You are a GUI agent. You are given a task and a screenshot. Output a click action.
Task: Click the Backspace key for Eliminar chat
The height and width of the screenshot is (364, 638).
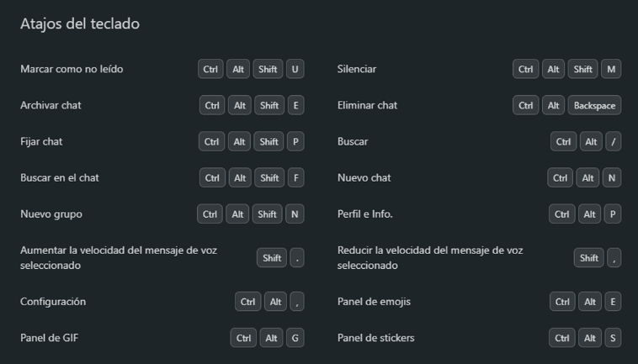point(594,106)
